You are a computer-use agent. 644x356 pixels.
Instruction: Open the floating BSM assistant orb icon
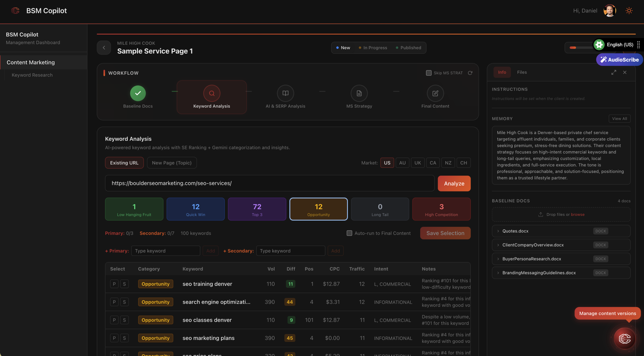[625, 339]
